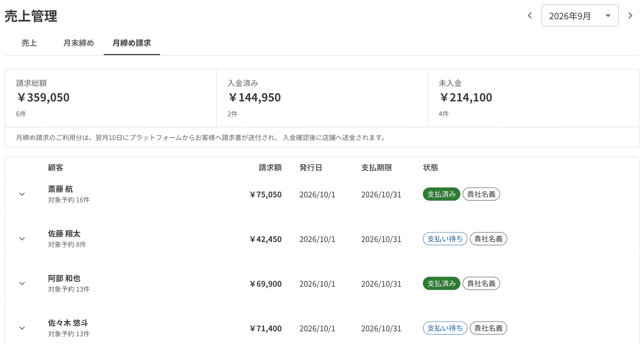Go to the next month arrow
Image resolution: width=644 pixels, height=344 pixels.
630,16
